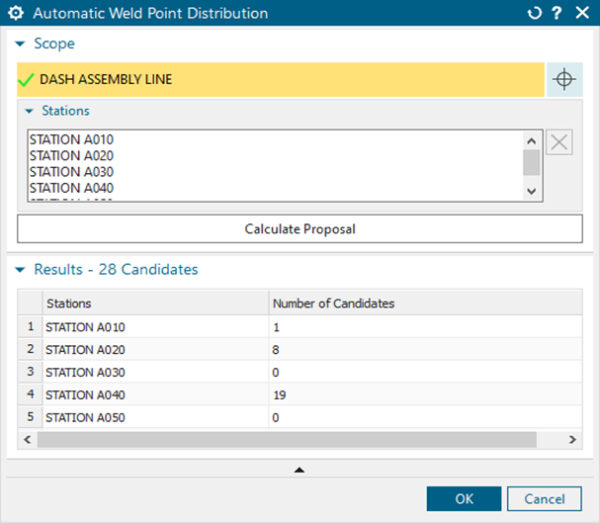This screenshot has height=523, width=600.
Task: Click the results table horizontal scrollbar right arrow
Action: 573,439
